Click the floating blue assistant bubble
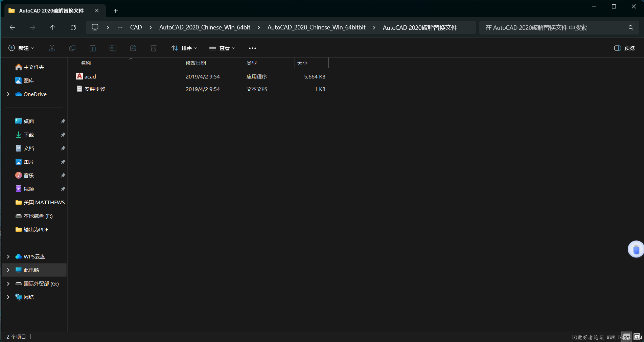The width and height of the screenshot is (644, 342). (x=636, y=249)
